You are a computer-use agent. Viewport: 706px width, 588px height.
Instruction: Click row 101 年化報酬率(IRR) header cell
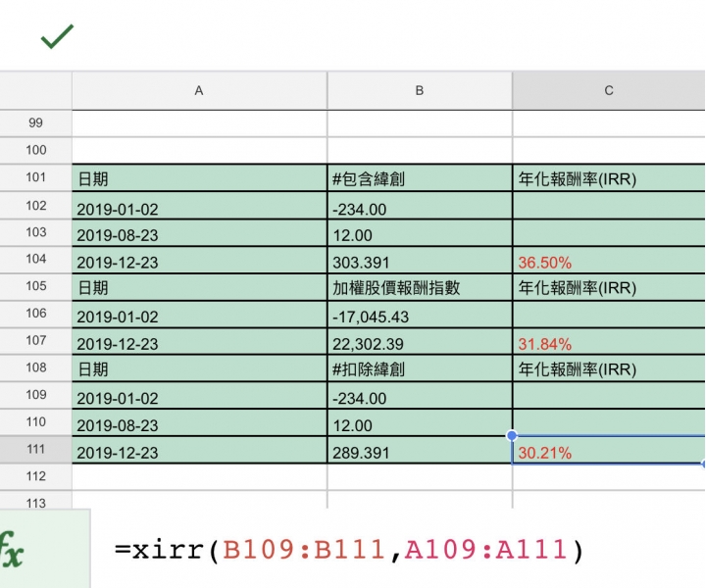coord(609,178)
